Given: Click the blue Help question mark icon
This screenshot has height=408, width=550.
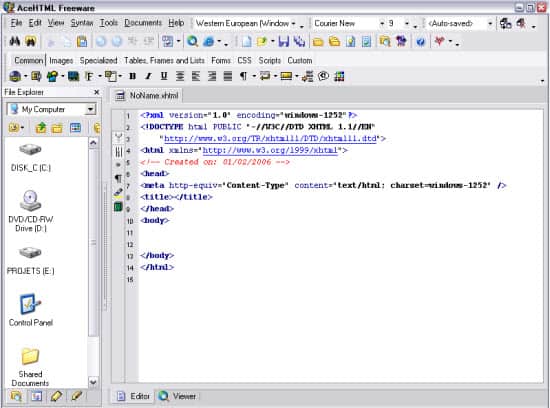Looking at the screenshot, I should (420, 42).
